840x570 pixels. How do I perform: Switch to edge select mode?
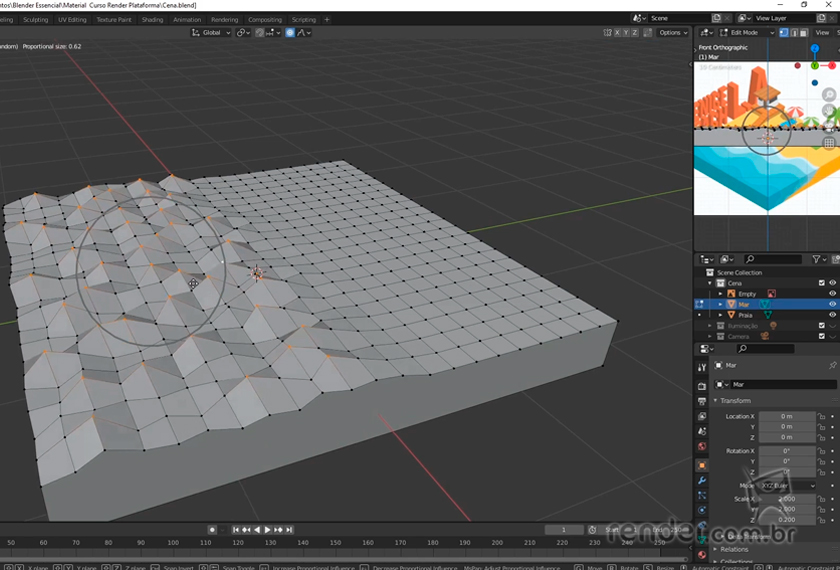click(x=793, y=32)
